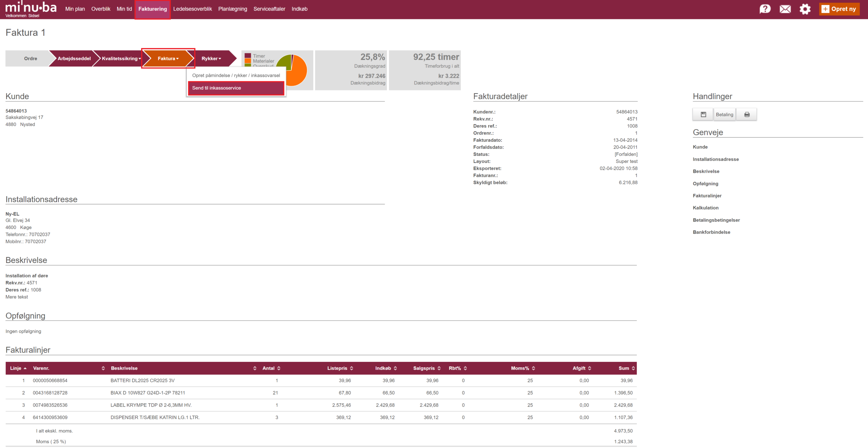Sort table by Indkøb column
The width and height of the screenshot is (868, 448).
(386, 368)
